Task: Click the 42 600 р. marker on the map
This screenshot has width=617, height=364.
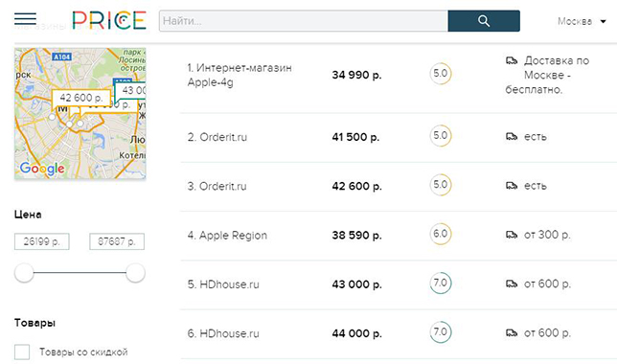Action: click(x=81, y=99)
